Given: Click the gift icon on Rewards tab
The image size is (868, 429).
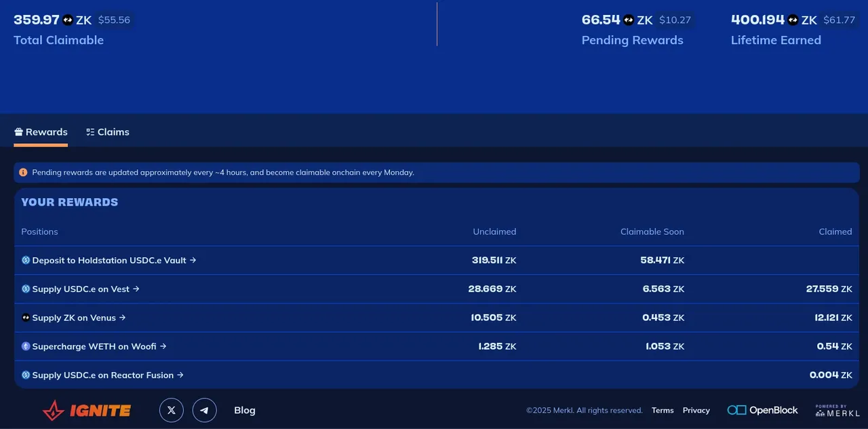Looking at the screenshot, I should (x=18, y=132).
